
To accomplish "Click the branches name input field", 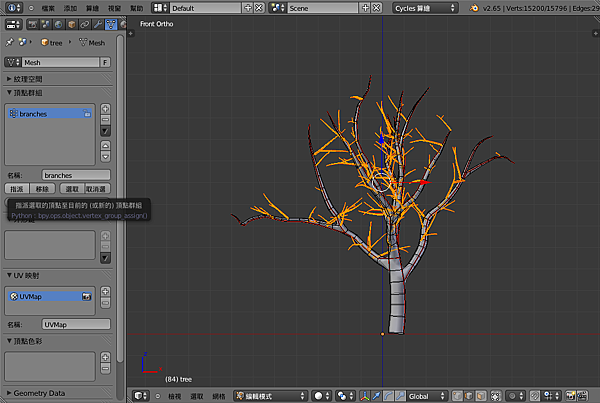I will tap(76, 175).
